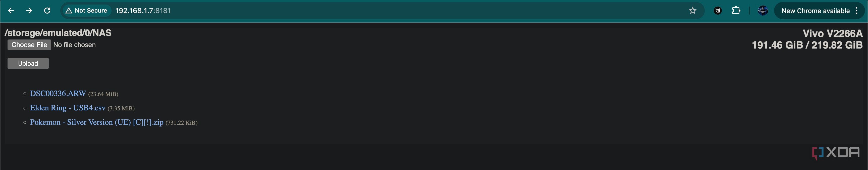Open the Extensions puzzle-piece menu

click(x=736, y=11)
